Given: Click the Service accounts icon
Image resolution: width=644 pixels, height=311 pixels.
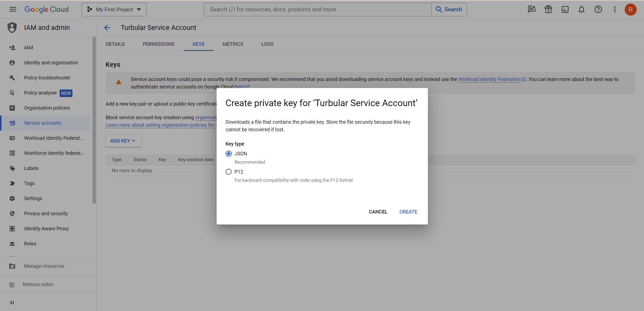Looking at the screenshot, I should click(x=12, y=123).
